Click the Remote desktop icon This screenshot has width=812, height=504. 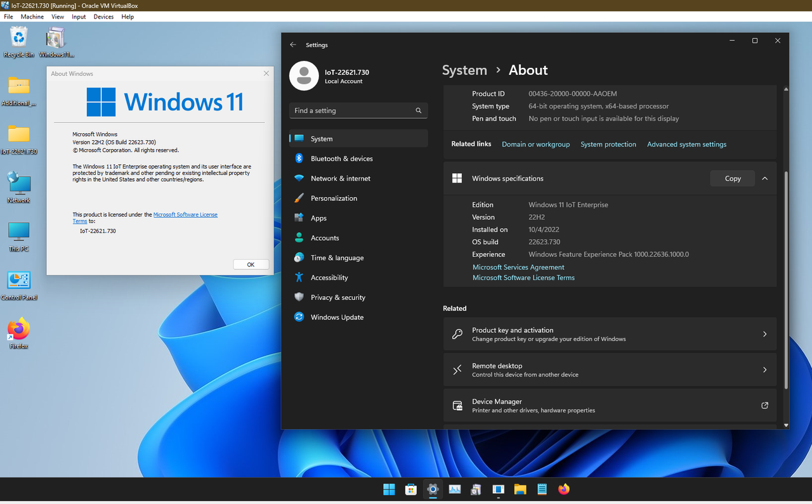(457, 370)
